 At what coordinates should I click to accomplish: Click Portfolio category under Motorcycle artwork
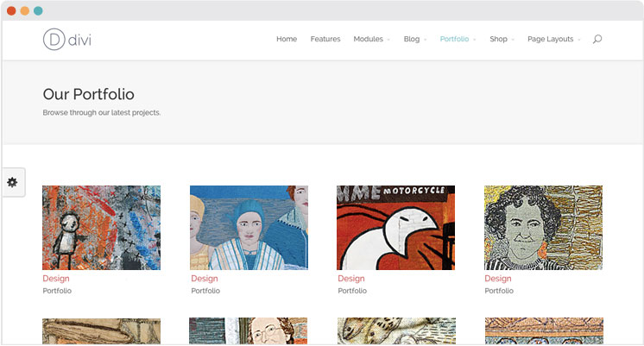pyautogui.click(x=352, y=291)
